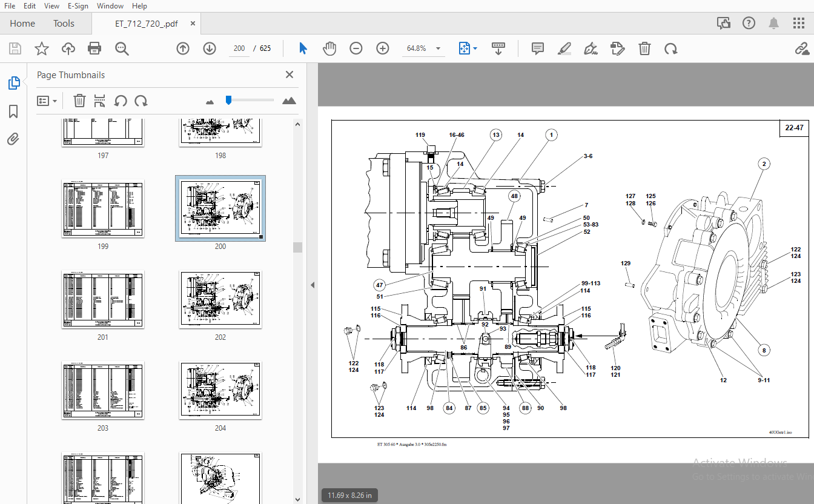Close the ET_712_720_.pdf tab
The image size is (814, 504).
click(x=193, y=23)
